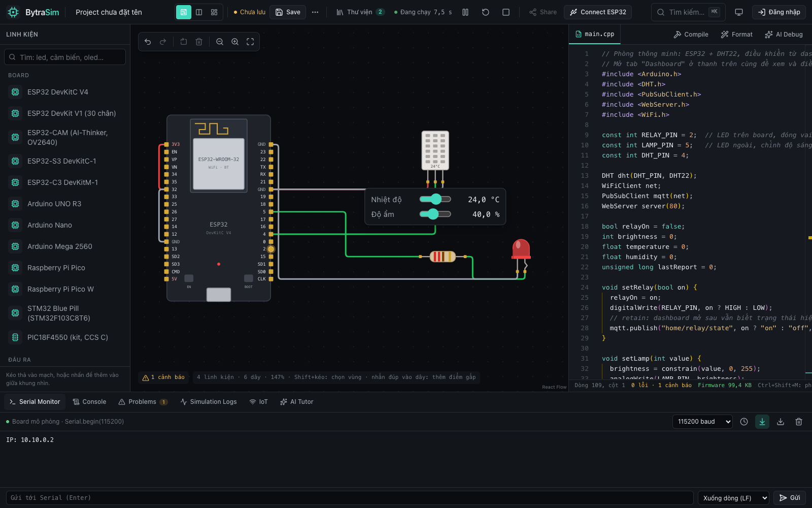Screen dimensions: 812x508
Task: Start AI Debug
Action: coord(784,35)
